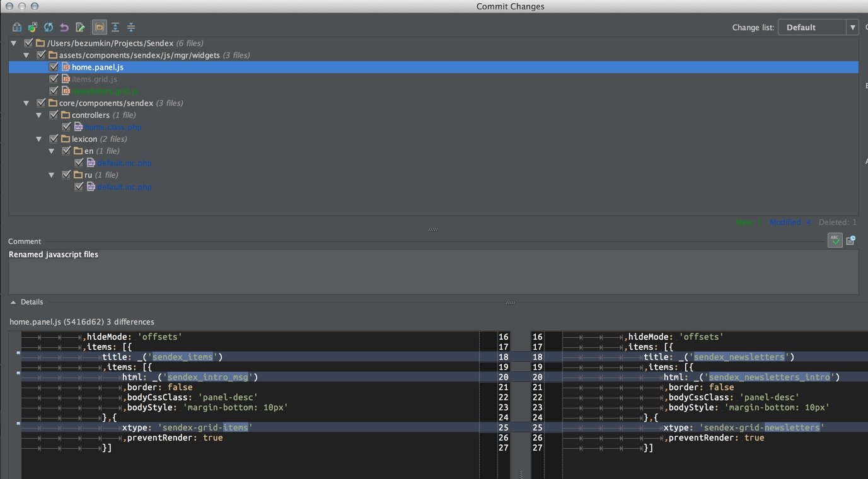Open commit message history icon
The width and height of the screenshot is (868, 479).
(x=850, y=240)
